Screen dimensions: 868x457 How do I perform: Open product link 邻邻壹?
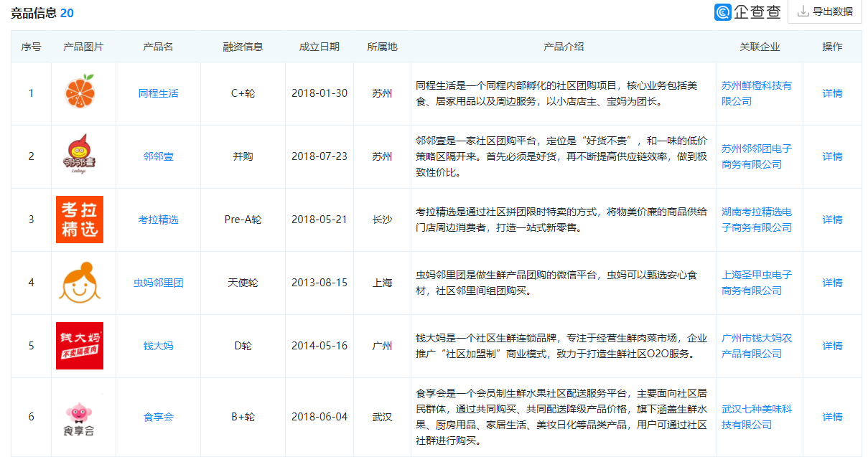159,156
